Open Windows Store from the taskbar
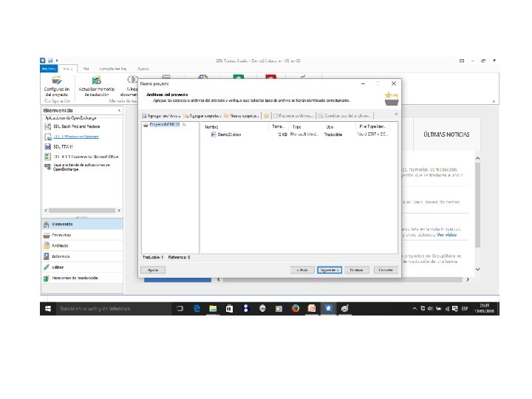532x399 pixels. tap(229, 309)
